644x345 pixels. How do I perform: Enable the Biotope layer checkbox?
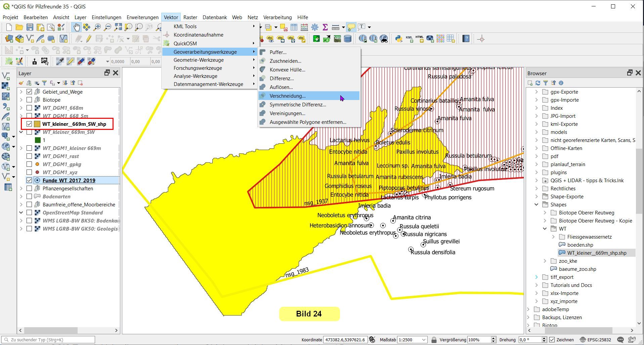[29, 100]
